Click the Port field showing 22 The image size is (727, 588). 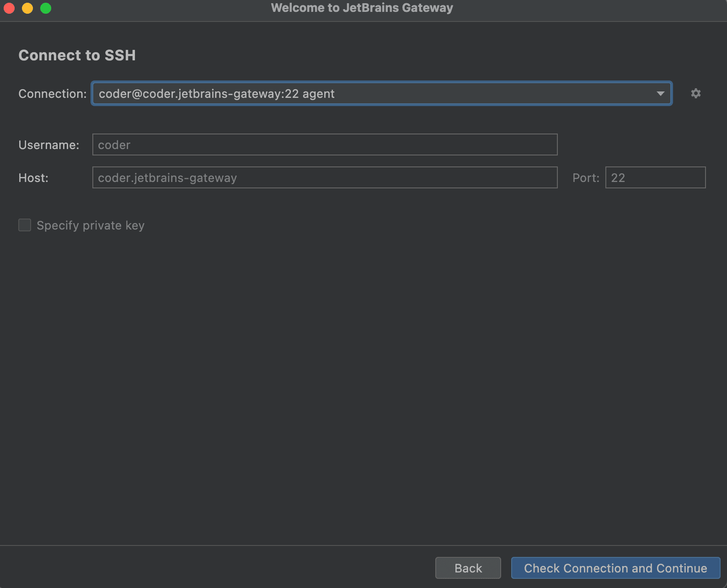655,177
